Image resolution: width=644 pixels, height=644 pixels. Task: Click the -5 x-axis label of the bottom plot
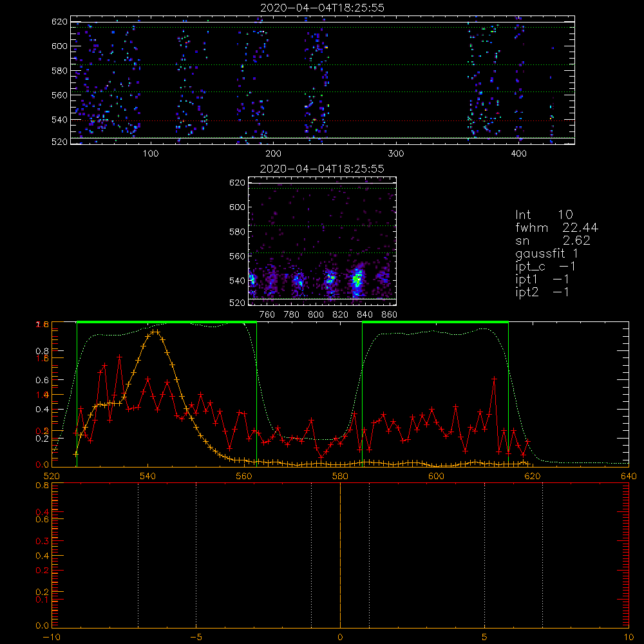[196, 638]
